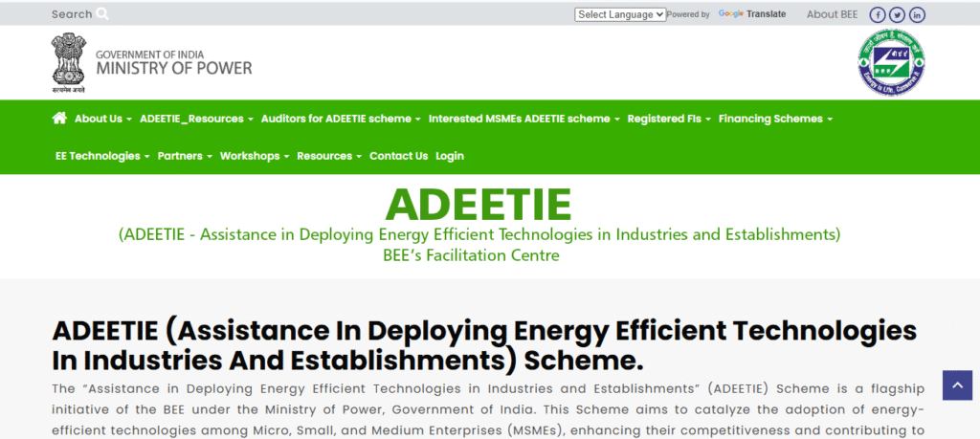Click the Search magnifier icon
The height and width of the screenshot is (439, 980).
tap(102, 13)
